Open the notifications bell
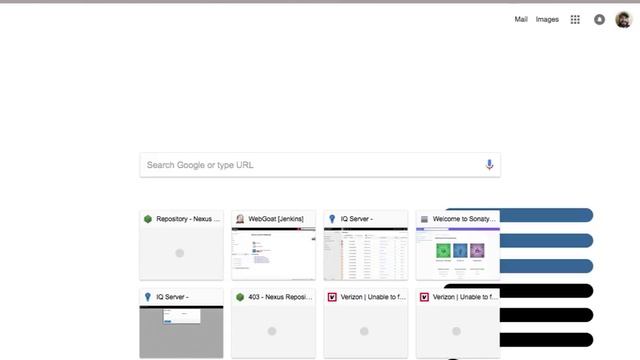This screenshot has height=360, width=640. point(599,20)
